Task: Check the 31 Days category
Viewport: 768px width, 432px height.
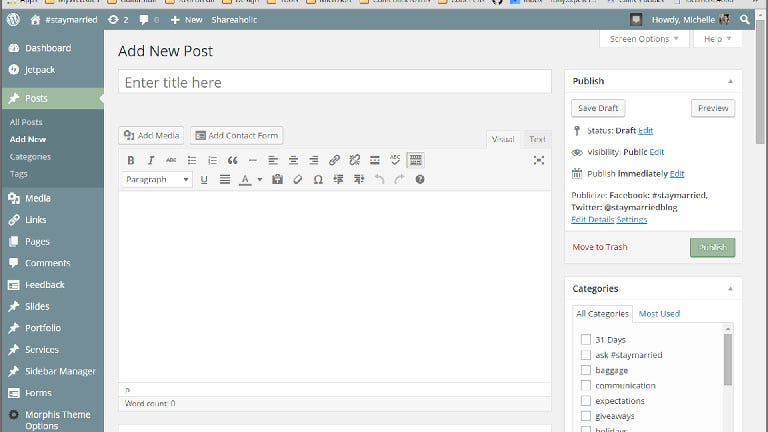Action: coord(586,339)
